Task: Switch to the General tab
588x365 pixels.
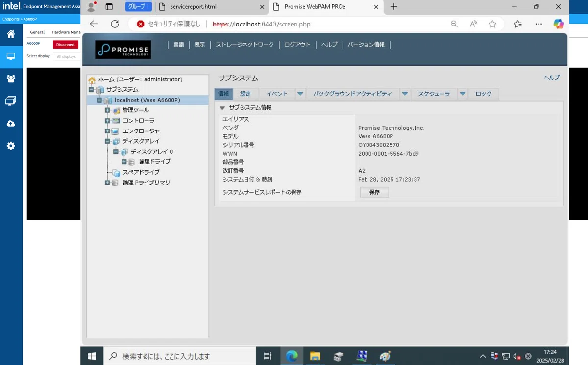Action: (x=37, y=32)
